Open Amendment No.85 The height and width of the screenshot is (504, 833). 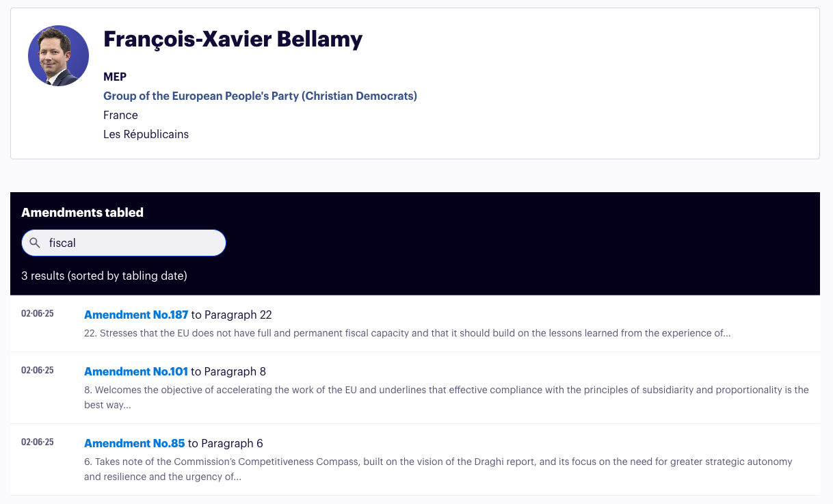(x=134, y=443)
